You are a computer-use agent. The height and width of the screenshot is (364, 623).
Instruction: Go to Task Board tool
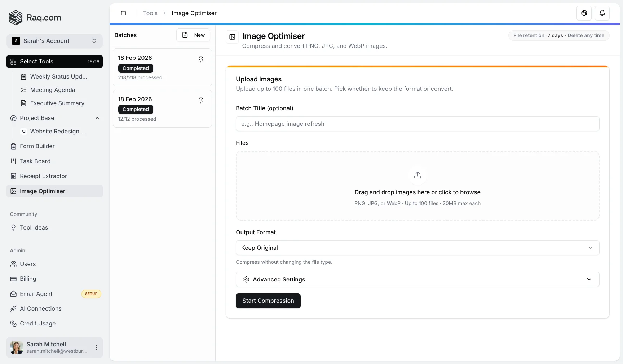(35, 161)
